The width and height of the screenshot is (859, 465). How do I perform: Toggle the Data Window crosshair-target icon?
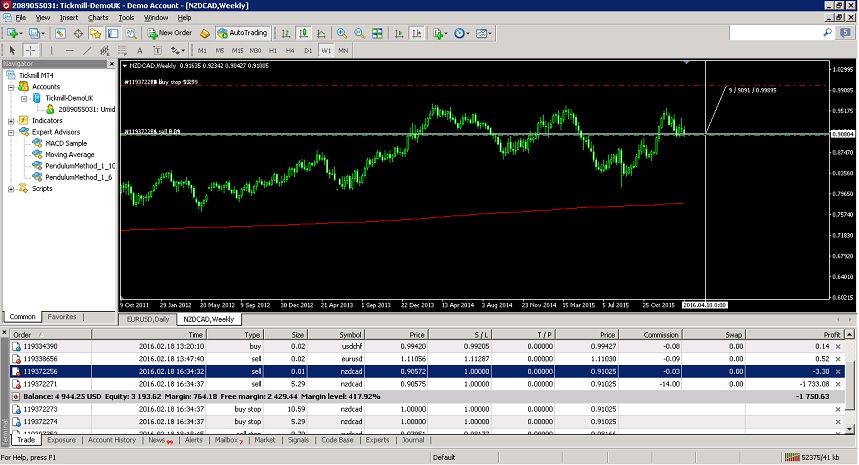pyautogui.click(x=78, y=33)
